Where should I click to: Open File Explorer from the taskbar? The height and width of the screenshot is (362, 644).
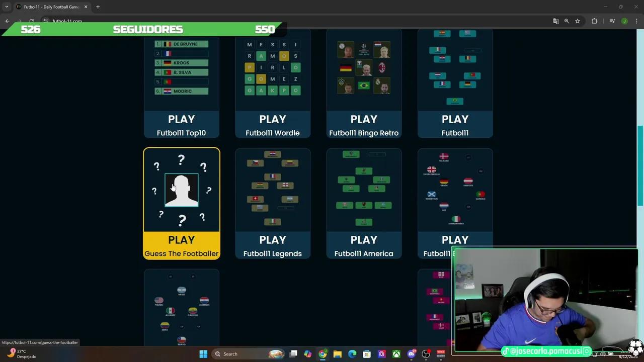(x=337, y=354)
